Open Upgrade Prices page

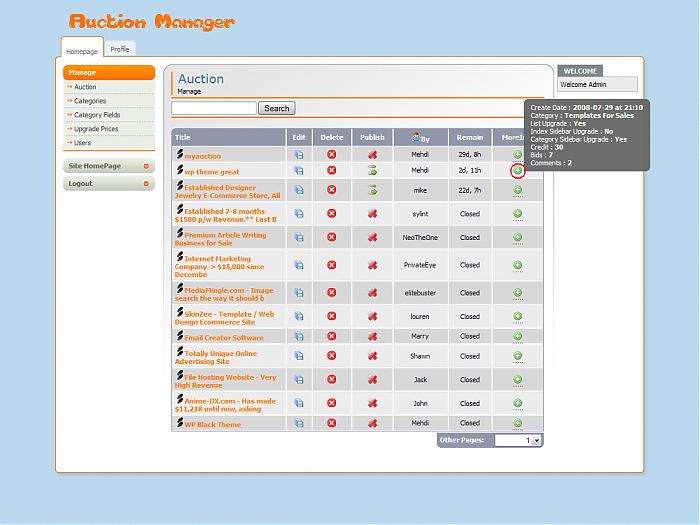96,129
